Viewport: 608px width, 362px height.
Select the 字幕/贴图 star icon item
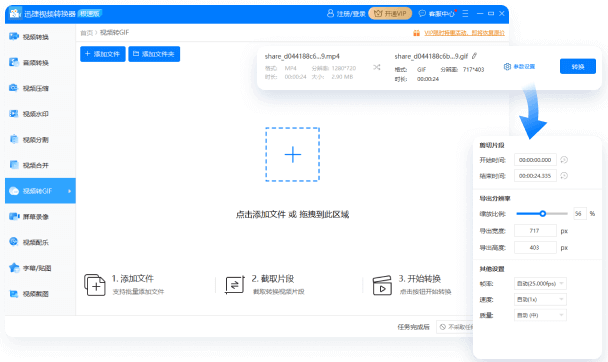(40, 268)
